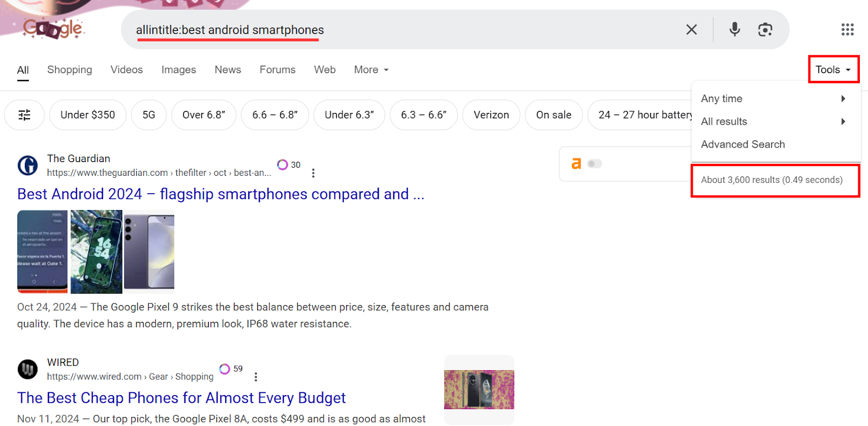
Task: Switch to the Images tab
Action: tap(178, 69)
